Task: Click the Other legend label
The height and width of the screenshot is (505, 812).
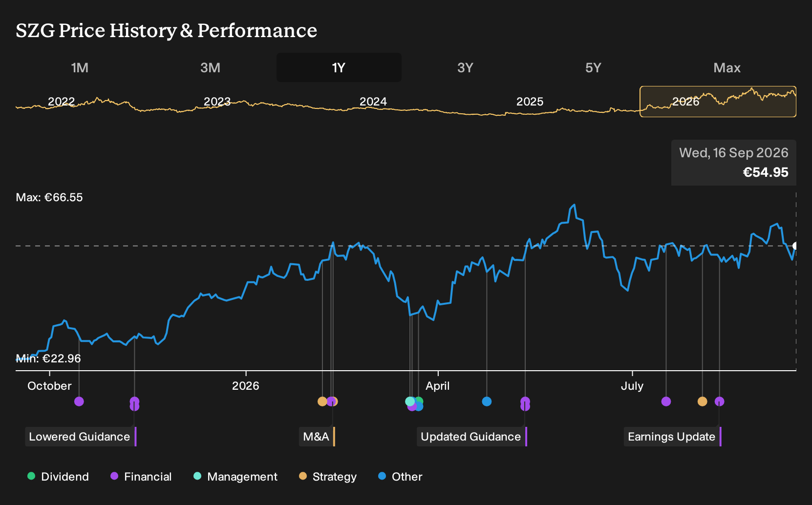Action: (407, 477)
